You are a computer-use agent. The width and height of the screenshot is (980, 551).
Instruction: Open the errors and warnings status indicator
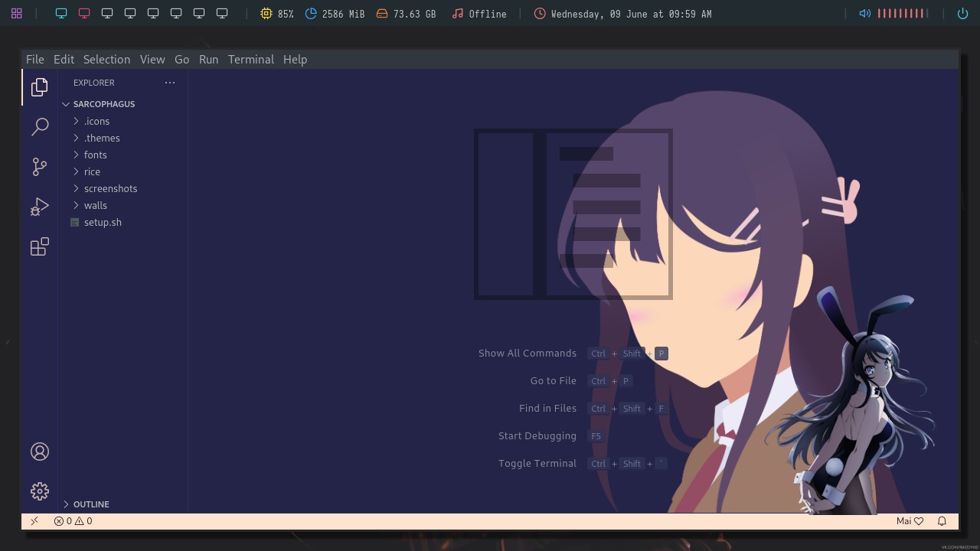73,521
